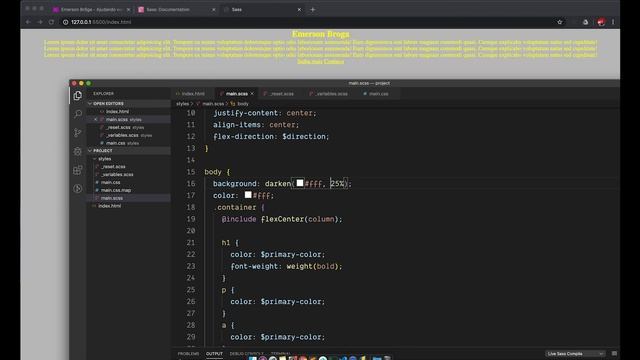Bookmark the page with the star icon

click(x=560, y=22)
